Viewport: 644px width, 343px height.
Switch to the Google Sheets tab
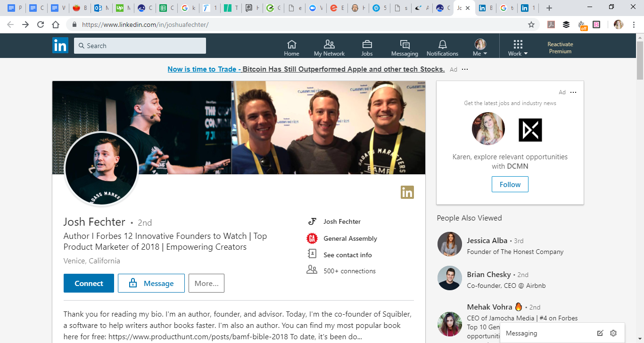coord(167,8)
